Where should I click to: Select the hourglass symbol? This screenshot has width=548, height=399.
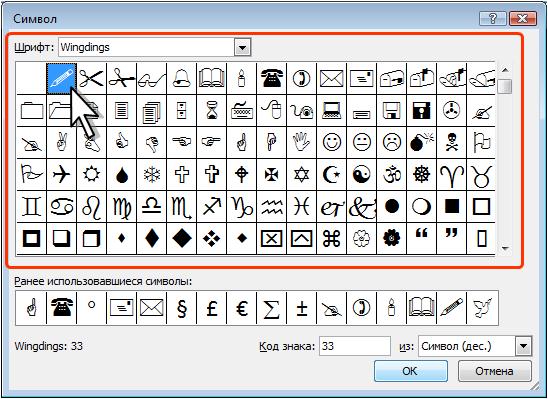(211, 110)
